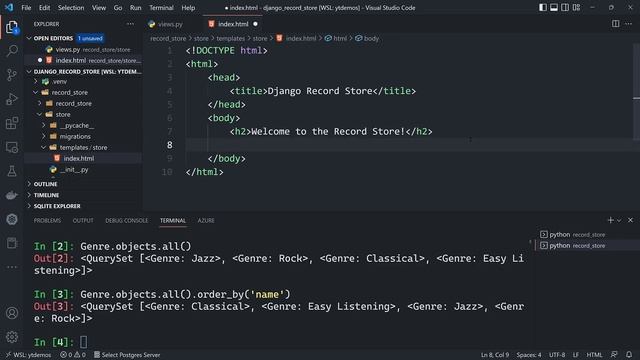This screenshot has height=360, width=640.
Task: Create a new terminal with plus icon
Action: point(611,220)
